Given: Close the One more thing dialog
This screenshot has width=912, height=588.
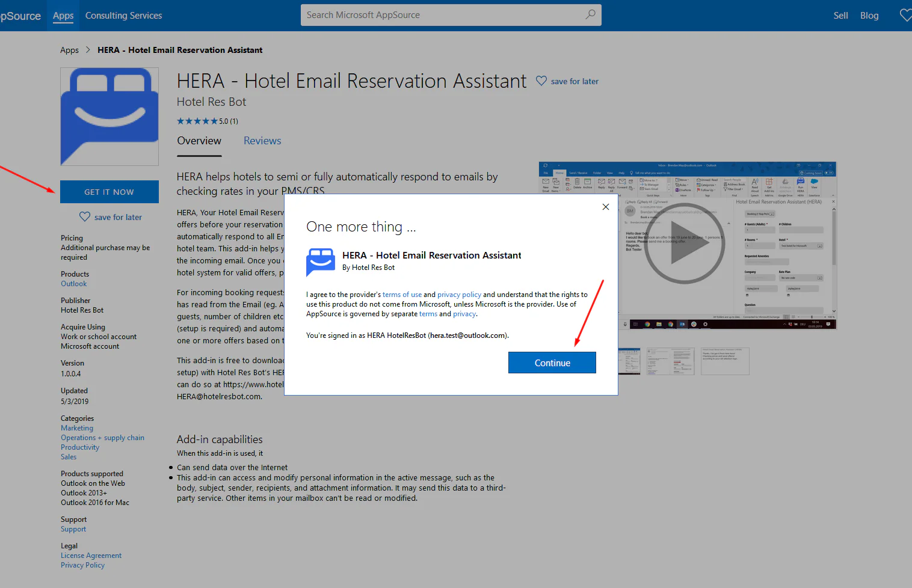Looking at the screenshot, I should click(606, 207).
